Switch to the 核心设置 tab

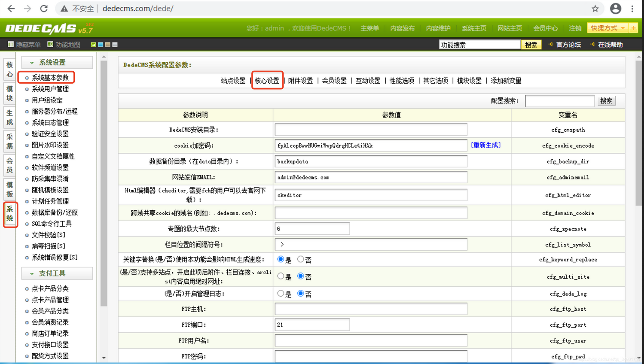(267, 80)
